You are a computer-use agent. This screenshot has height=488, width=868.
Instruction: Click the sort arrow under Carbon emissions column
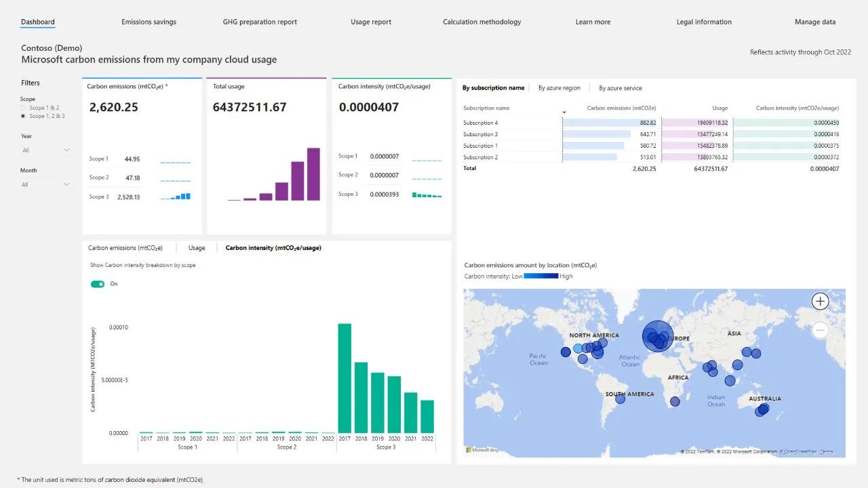pos(564,113)
